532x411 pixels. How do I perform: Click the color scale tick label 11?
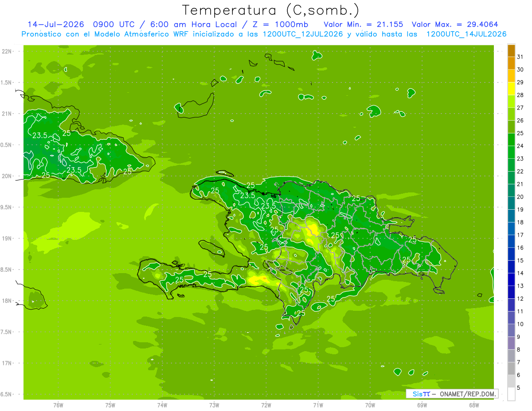tap(520, 312)
